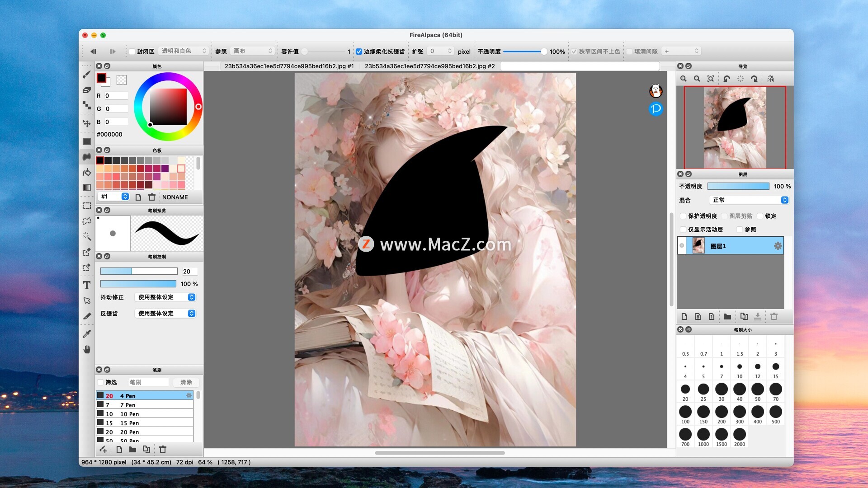This screenshot has width=868, height=488.
Task: Click the transparent color swatch
Action: coord(122,80)
